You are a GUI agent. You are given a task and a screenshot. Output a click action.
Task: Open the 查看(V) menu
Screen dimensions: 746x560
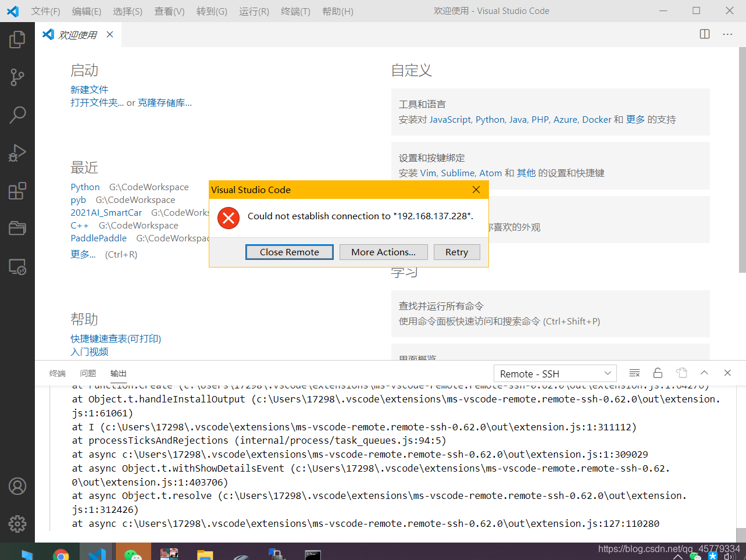pos(169,11)
